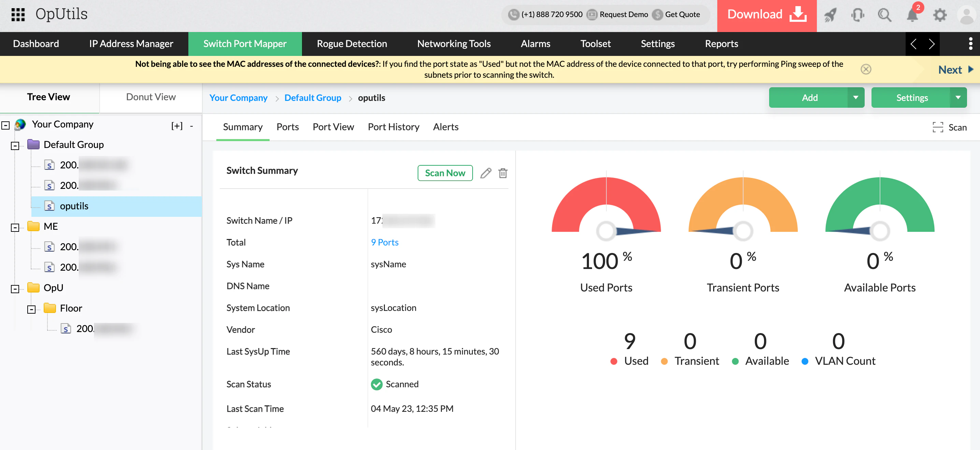Open the 9 Ports link

click(x=384, y=242)
